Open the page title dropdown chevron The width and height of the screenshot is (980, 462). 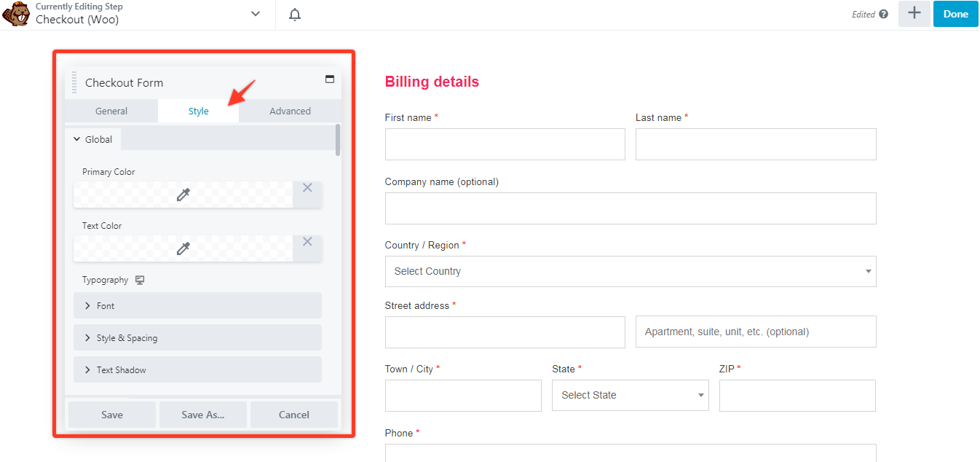coord(256,14)
